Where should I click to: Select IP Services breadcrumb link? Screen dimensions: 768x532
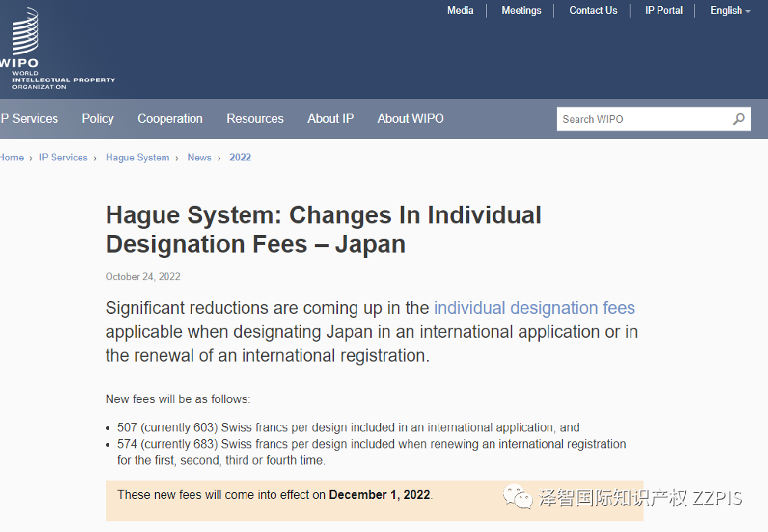[x=63, y=157]
